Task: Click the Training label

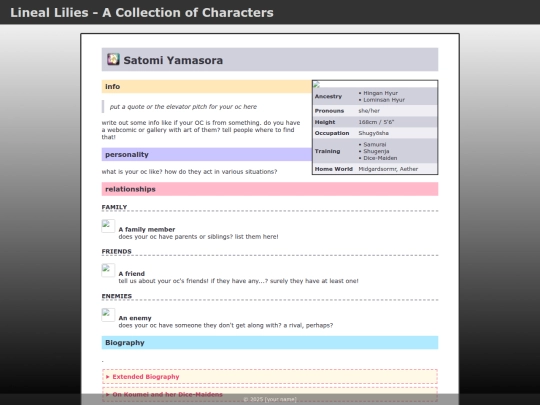Action: click(x=327, y=151)
